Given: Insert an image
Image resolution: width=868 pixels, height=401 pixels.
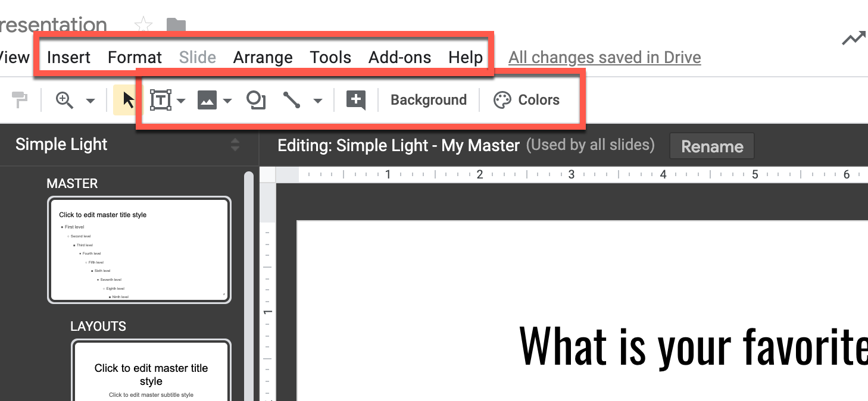Looking at the screenshot, I should coord(207,99).
